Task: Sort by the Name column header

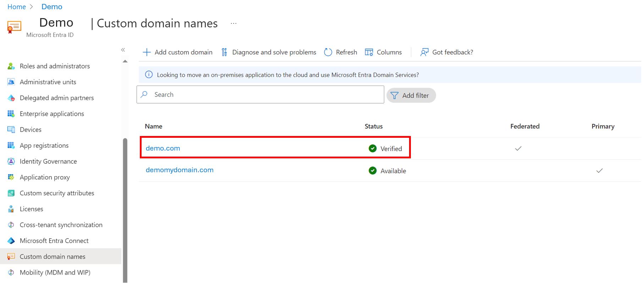Action: click(x=154, y=126)
